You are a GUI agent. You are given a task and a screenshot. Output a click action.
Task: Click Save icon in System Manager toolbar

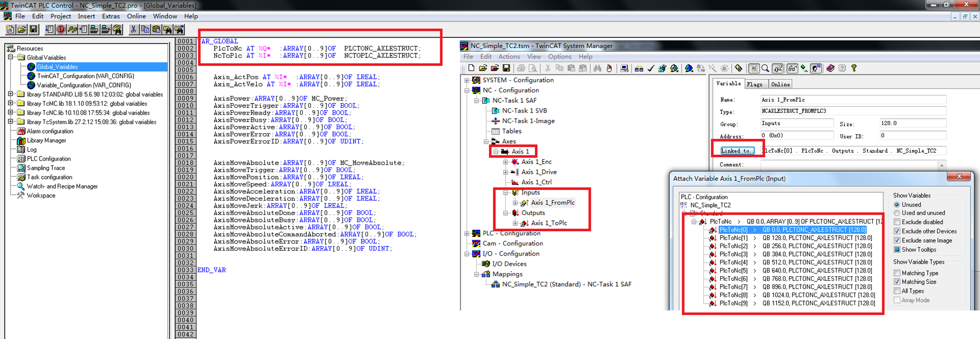pyautogui.click(x=506, y=68)
